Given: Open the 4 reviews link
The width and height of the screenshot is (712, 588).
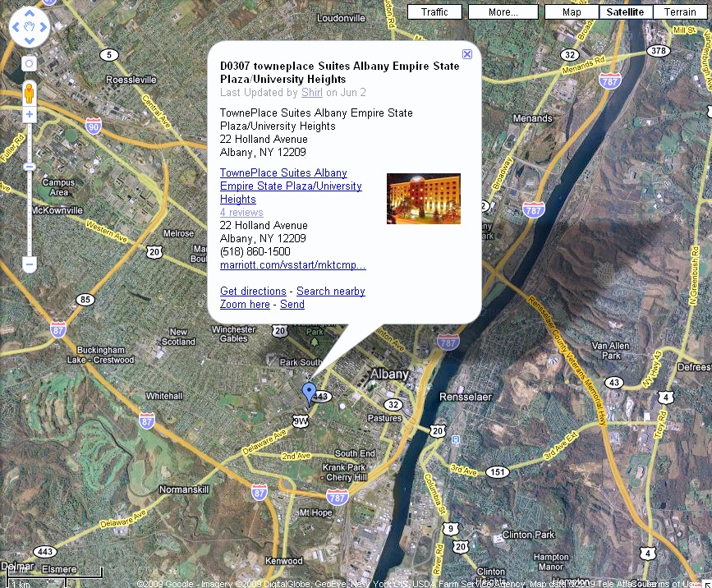Looking at the screenshot, I should point(241,213).
